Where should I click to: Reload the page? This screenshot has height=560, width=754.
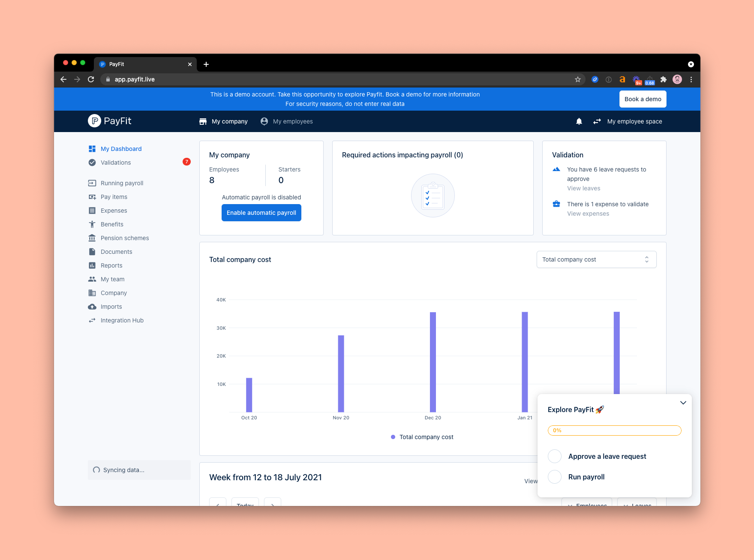[x=91, y=79]
